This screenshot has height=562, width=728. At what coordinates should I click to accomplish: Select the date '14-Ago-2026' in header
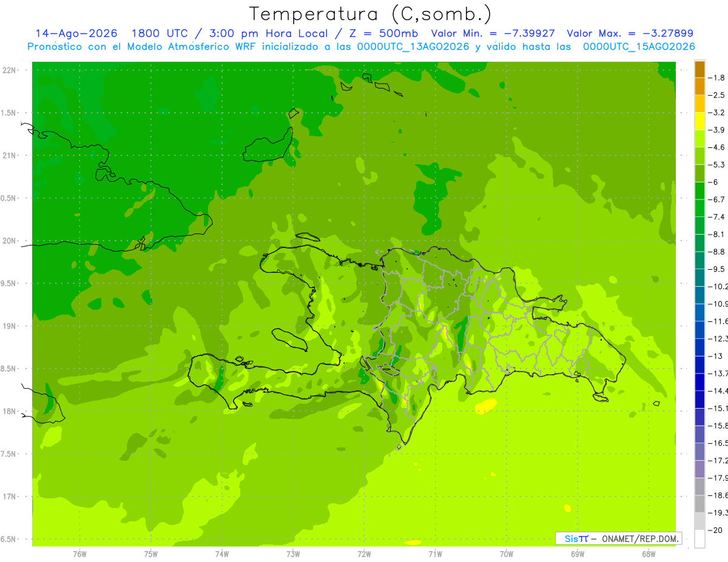76,33
